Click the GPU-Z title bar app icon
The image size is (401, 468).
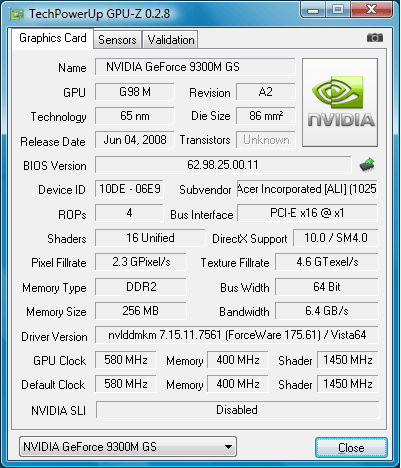pyautogui.click(x=17, y=14)
